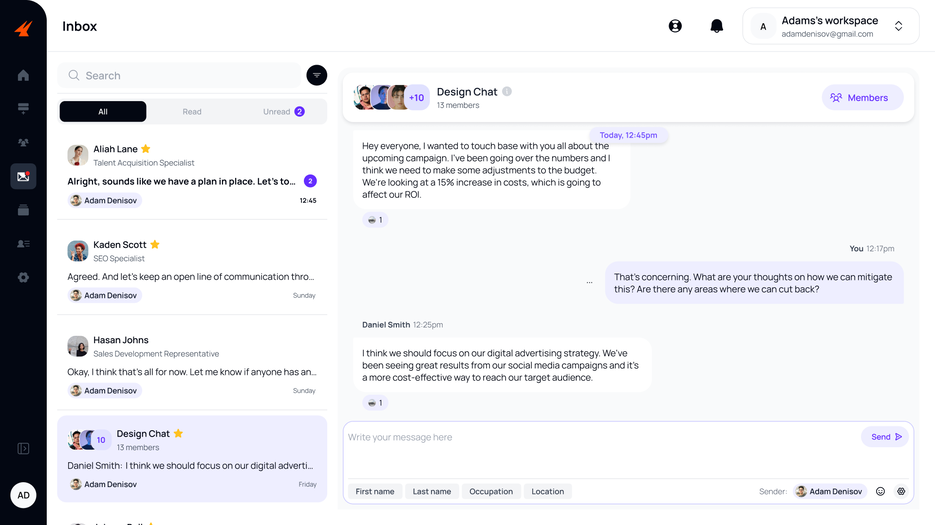
Task: Click the help icon left of the bell
Action: (x=675, y=26)
